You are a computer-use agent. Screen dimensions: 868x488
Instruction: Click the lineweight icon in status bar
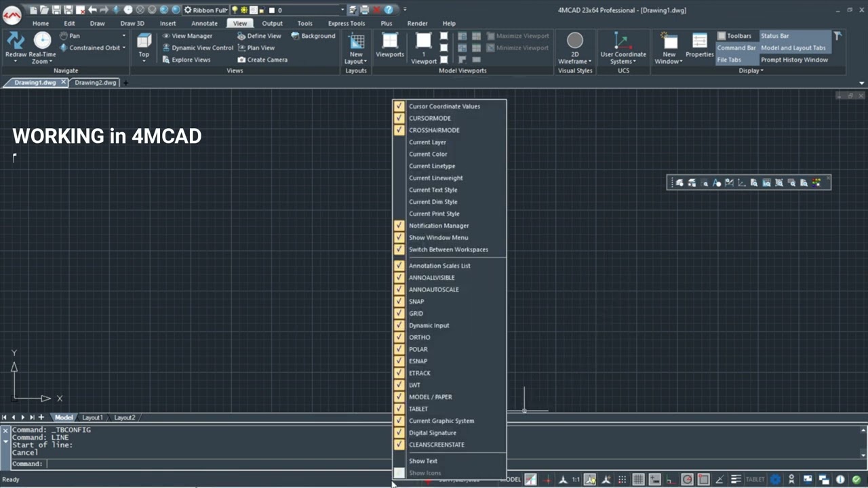coord(736,480)
